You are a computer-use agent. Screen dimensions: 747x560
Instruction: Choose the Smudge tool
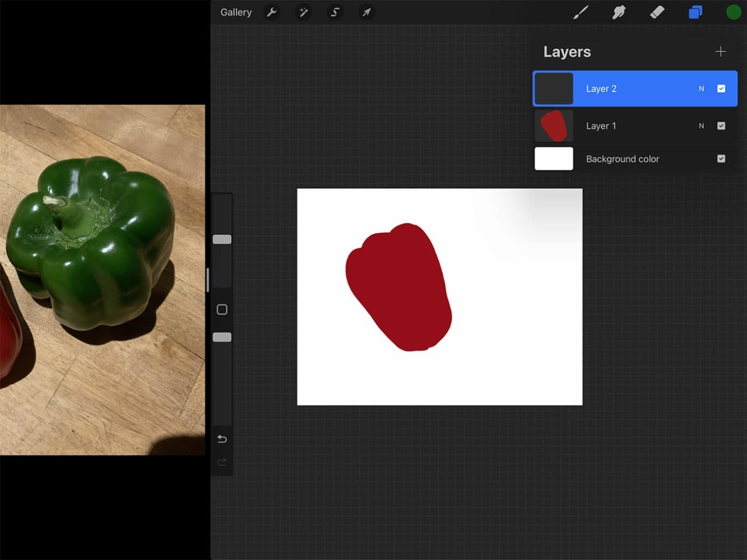619,12
